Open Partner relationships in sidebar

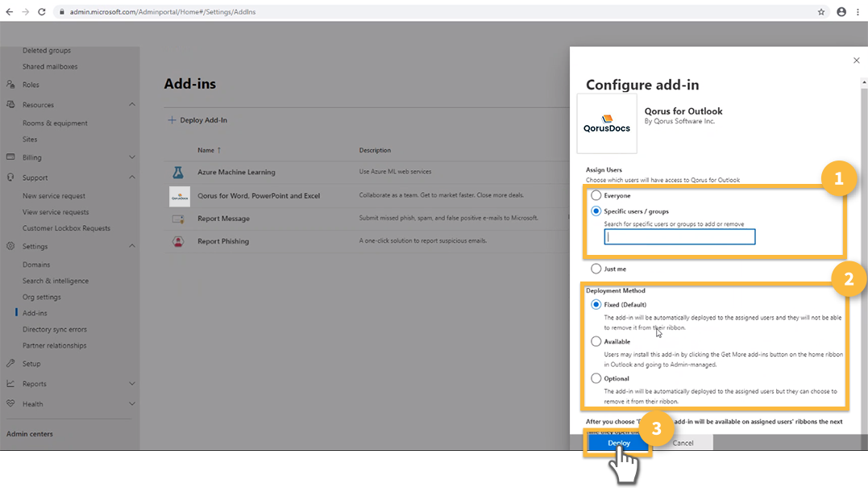click(x=54, y=346)
